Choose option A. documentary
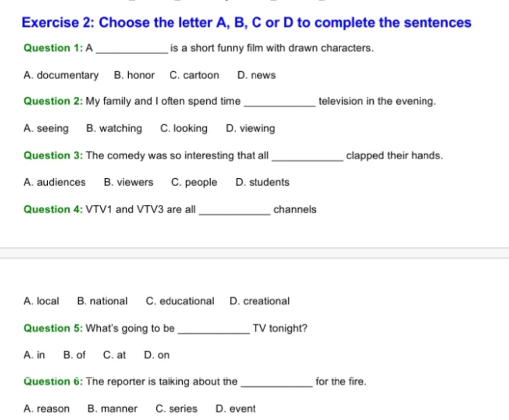The image size is (509, 420). tap(61, 75)
